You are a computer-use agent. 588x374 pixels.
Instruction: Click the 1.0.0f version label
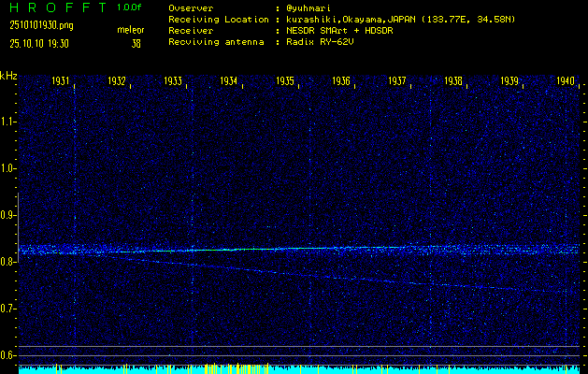130,7
